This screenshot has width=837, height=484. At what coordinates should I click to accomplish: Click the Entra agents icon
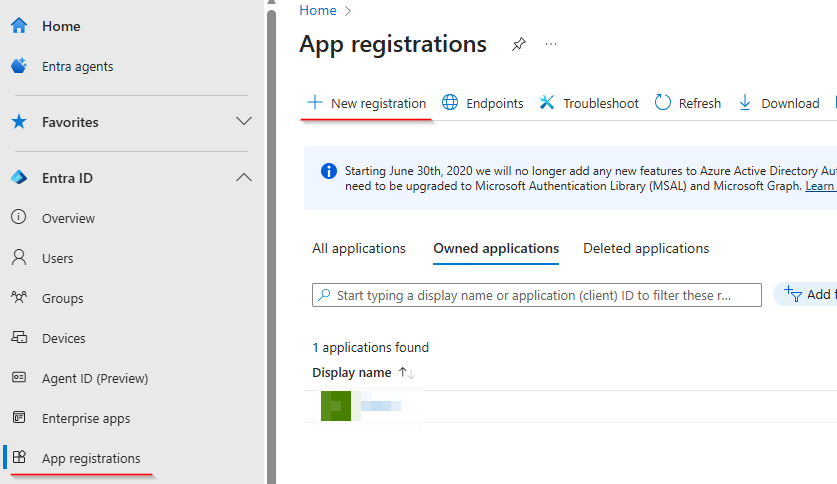tap(19, 66)
